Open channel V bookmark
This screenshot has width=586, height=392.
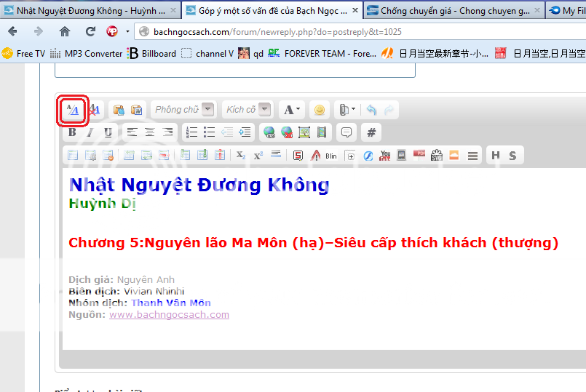click(x=207, y=54)
